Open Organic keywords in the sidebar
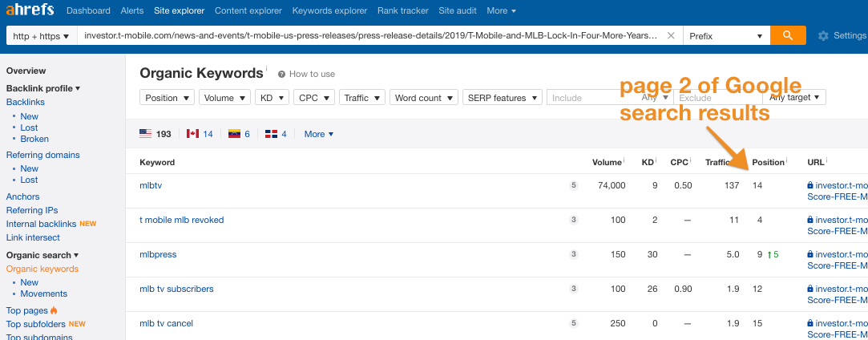868x340 pixels. click(x=42, y=269)
